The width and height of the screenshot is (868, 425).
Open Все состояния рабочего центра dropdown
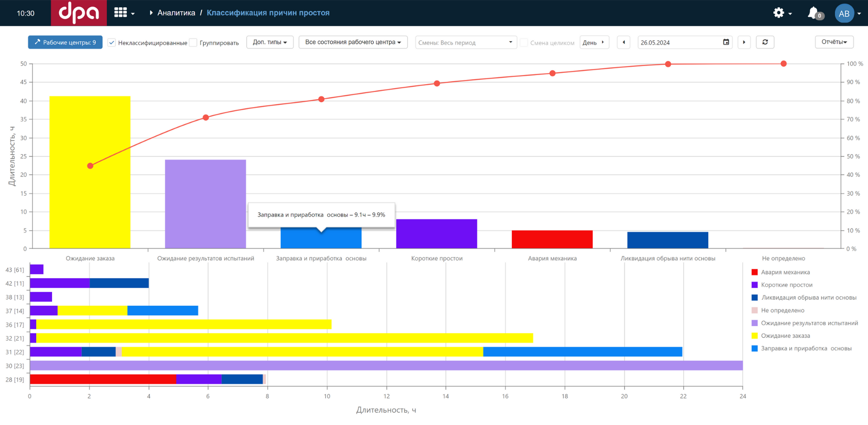(353, 42)
